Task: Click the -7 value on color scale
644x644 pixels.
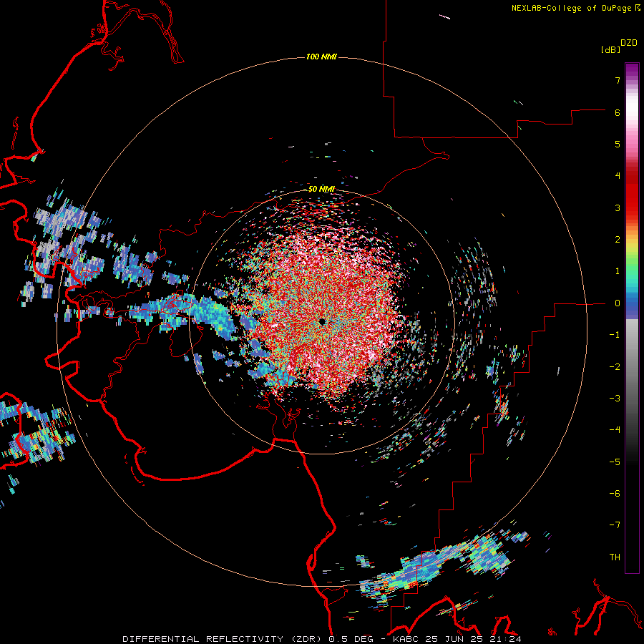Action: (x=615, y=525)
